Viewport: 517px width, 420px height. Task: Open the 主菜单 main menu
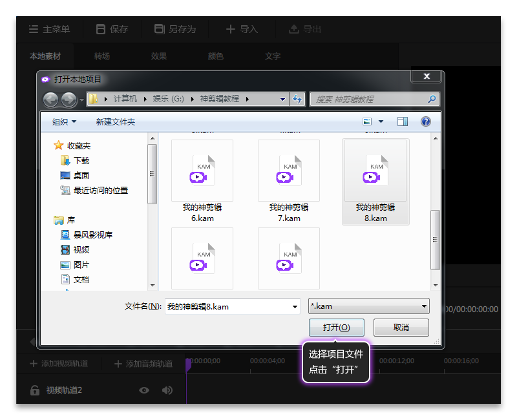(50, 29)
